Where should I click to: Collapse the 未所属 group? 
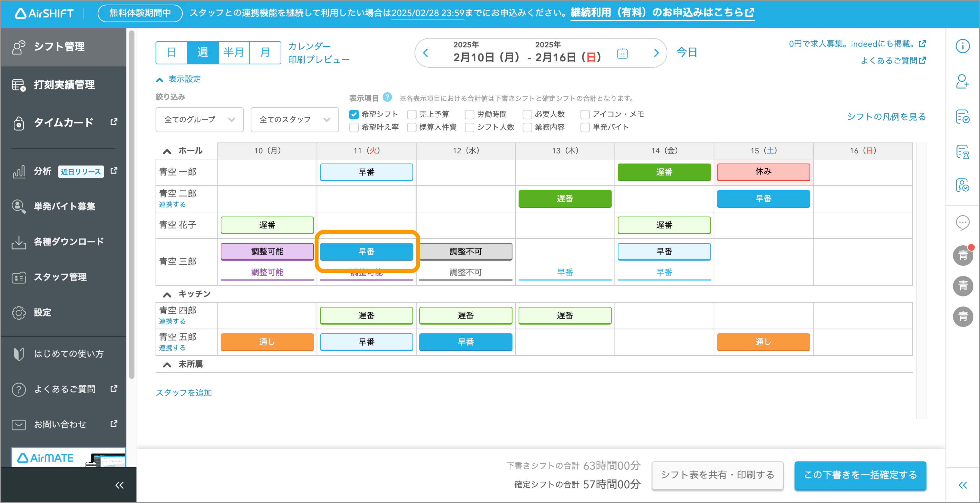(x=167, y=365)
